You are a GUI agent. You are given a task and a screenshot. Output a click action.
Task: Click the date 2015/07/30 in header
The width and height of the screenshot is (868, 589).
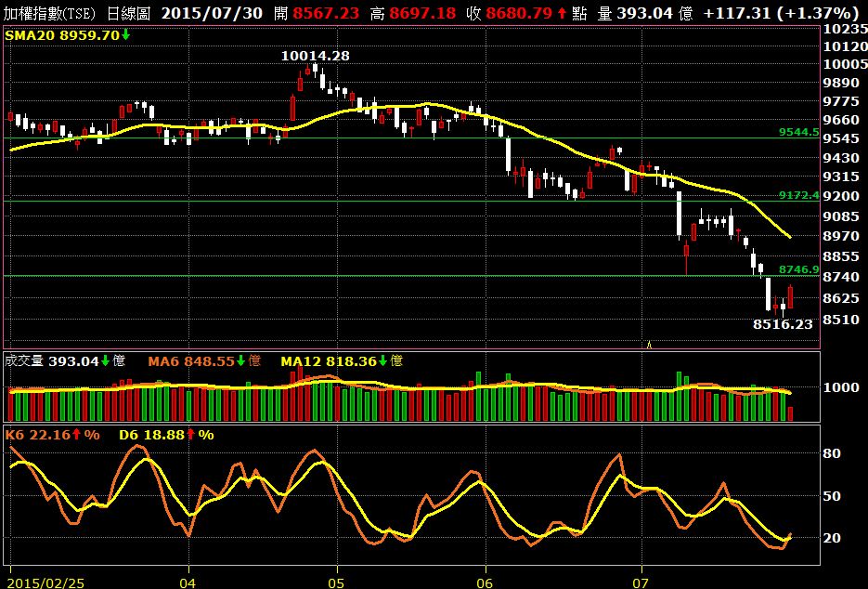coord(212,13)
